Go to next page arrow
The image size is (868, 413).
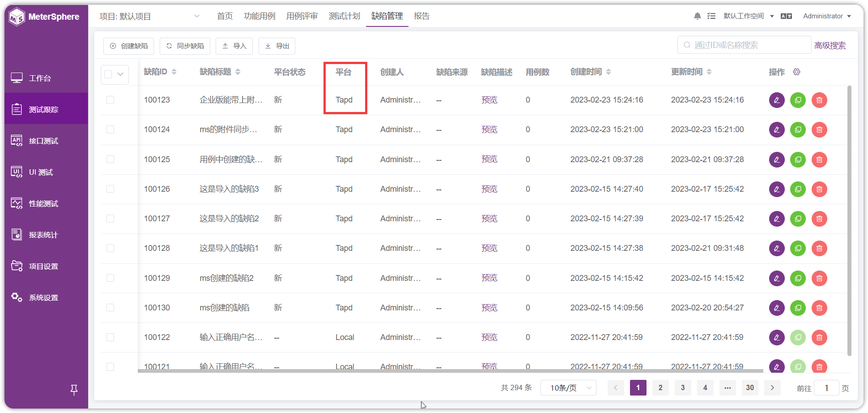tap(772, 388)
